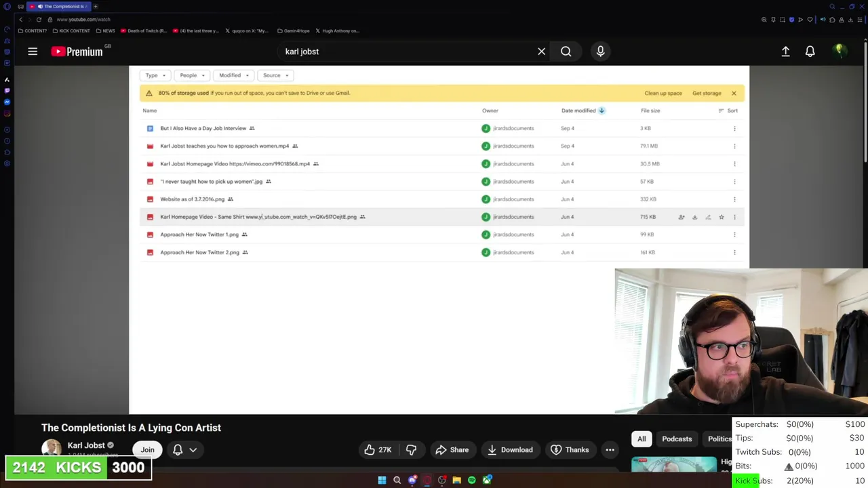Join Karl Jobst channel membership

[x=147, y=449]
